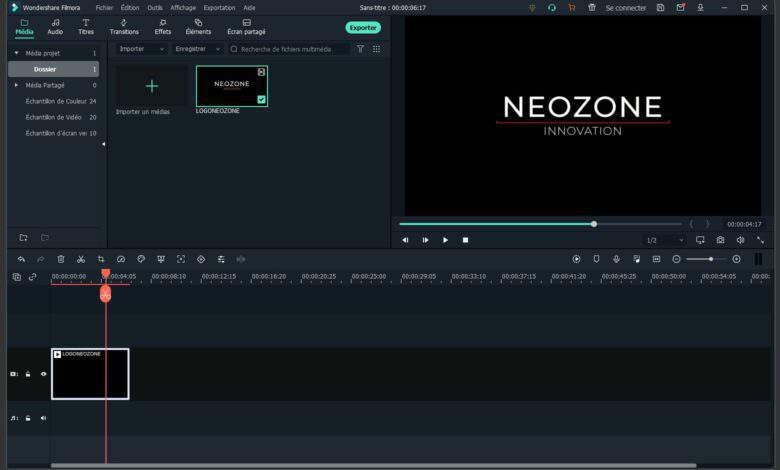Toggle video track lock icon
Viewport: 780px width, 470px height.
(28, 374)
